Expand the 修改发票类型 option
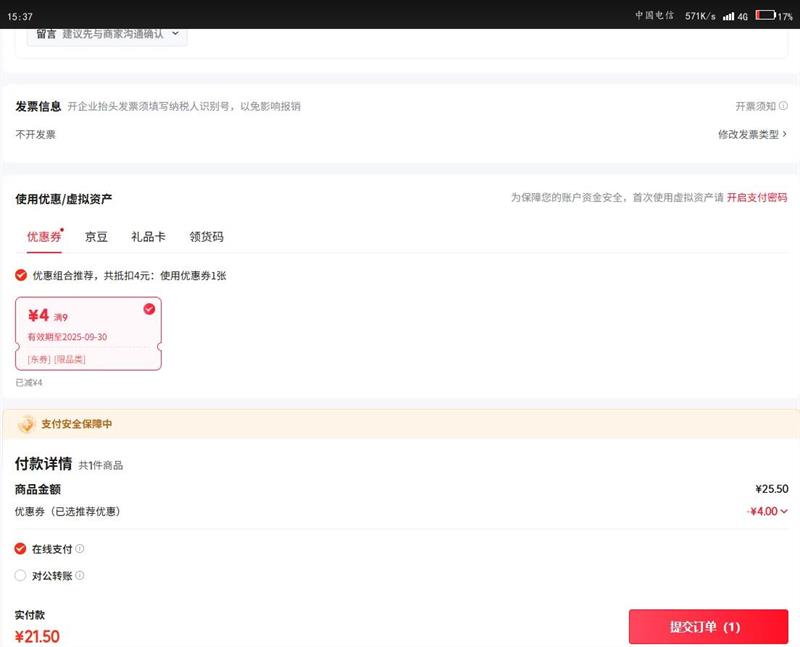Screen dimensions: 800x647 click(752, 134)
